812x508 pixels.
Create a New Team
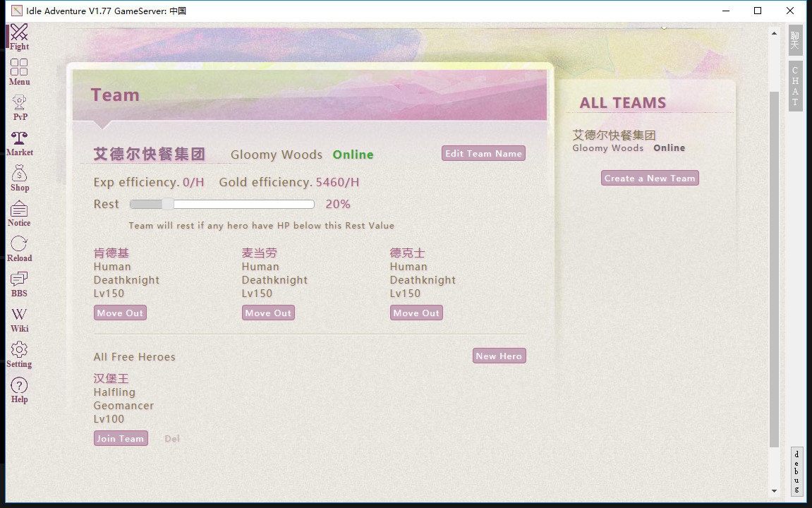click(649, 178)
